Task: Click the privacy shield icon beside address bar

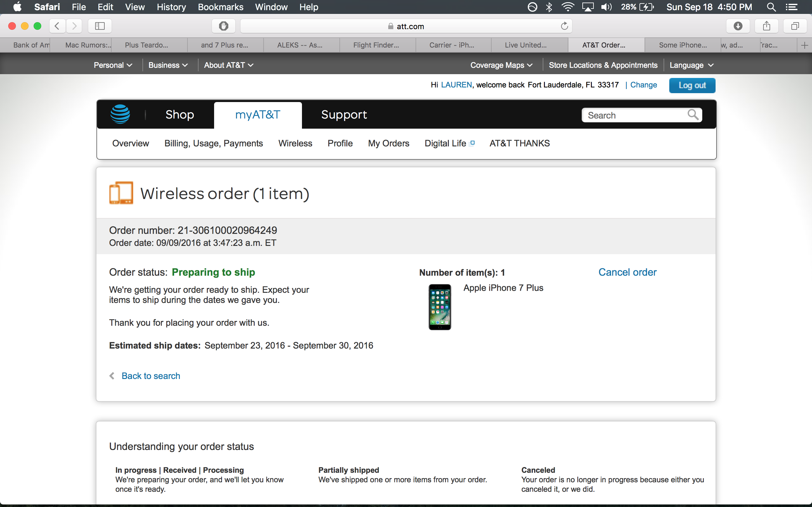Action: pyautogui.click(x=224, y=26)
